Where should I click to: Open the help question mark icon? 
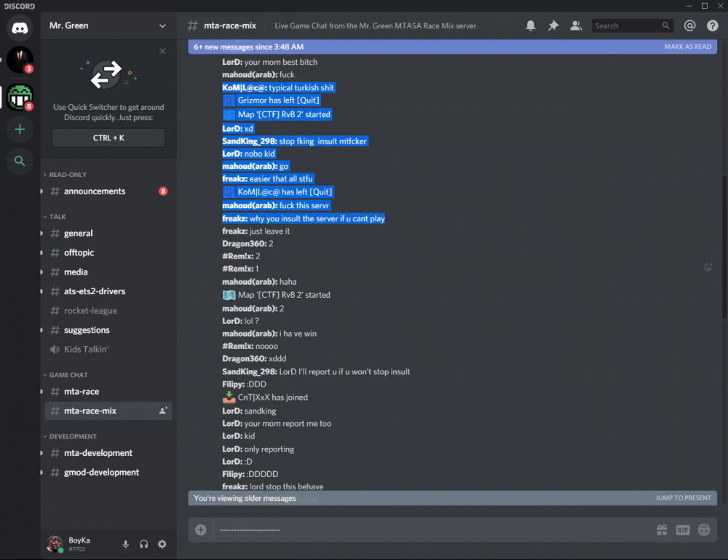point(713,25)
